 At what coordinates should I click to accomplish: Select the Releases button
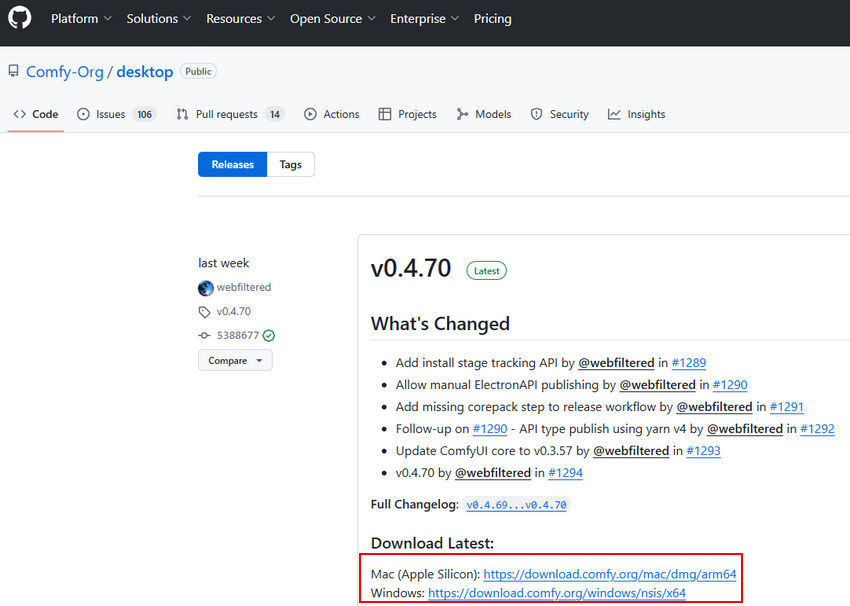tap(233, 164)
